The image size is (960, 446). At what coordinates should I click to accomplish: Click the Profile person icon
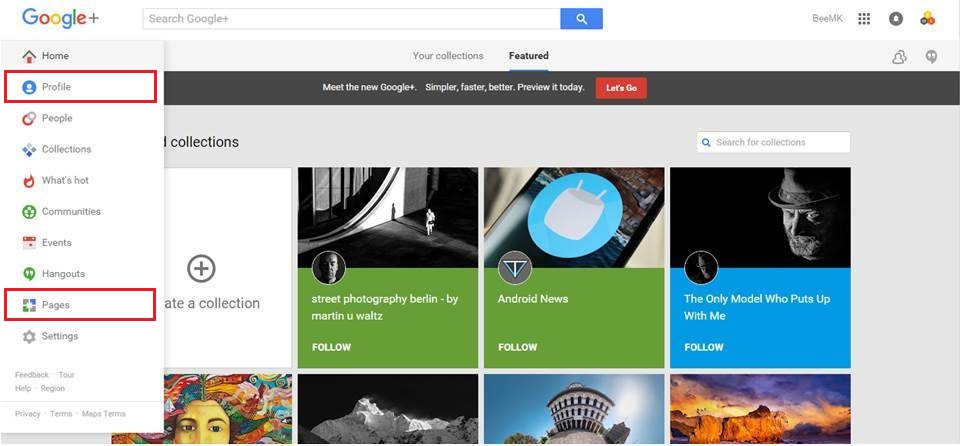pos(29,87)
